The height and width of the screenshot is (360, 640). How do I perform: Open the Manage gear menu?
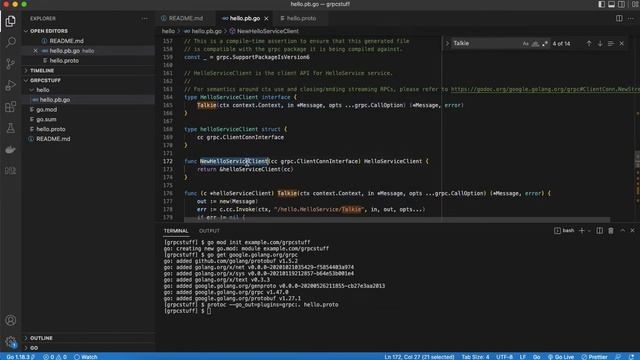tap(11, 342)
